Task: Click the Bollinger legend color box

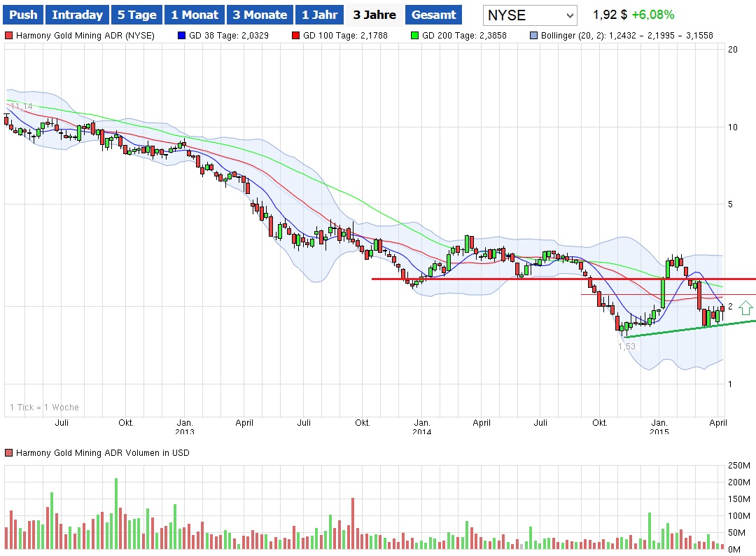Action: pos(534,35)
